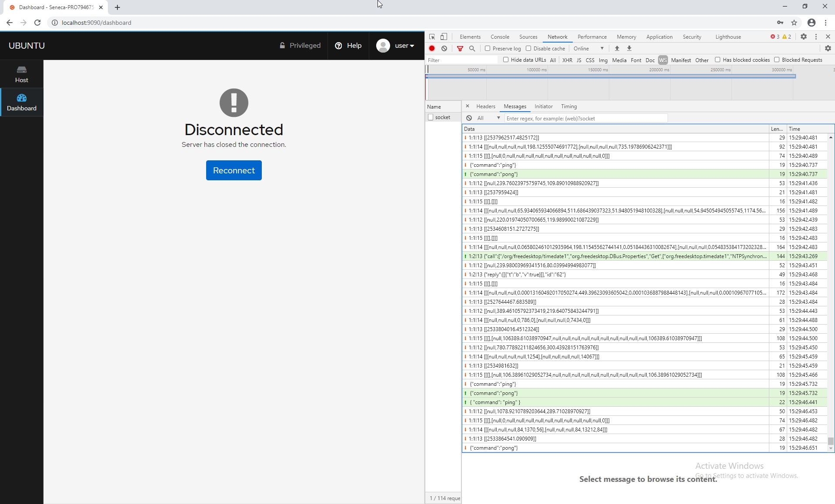Click the Import HAR upload arrow icon

(617, 49)
